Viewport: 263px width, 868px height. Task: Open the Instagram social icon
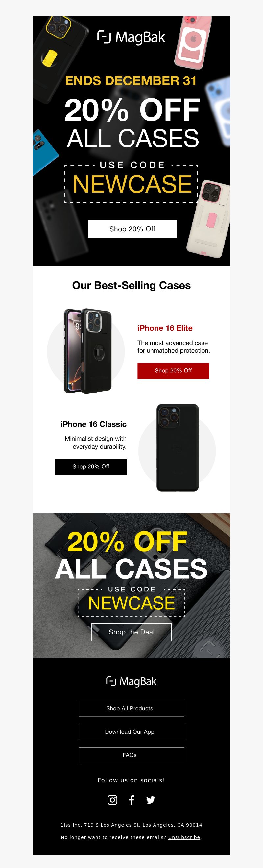pos(112,800)
